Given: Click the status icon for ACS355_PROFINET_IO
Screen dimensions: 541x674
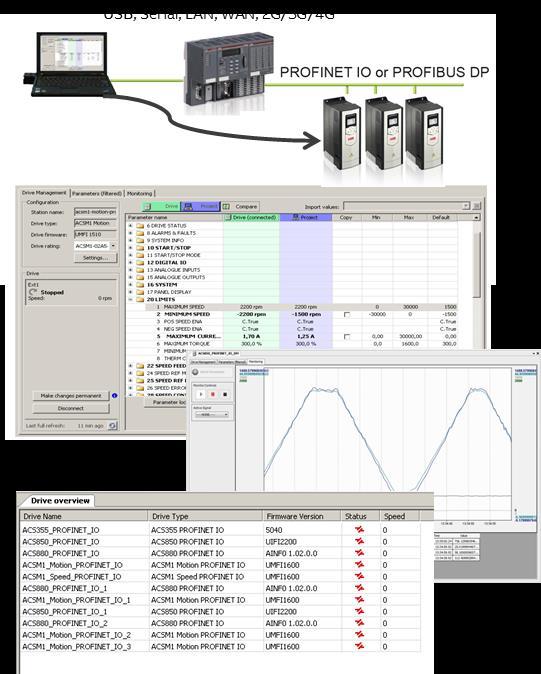Looking at the screenshot, I should [x=359, y=530].
